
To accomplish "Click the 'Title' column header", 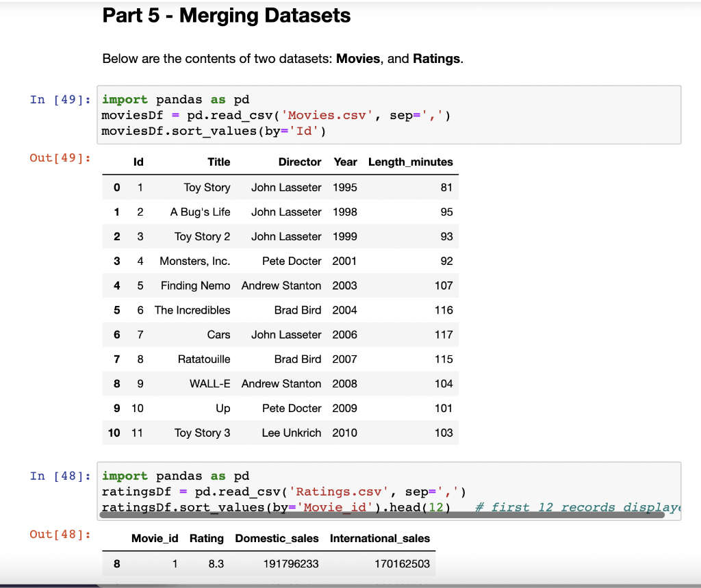I will 218,162.
